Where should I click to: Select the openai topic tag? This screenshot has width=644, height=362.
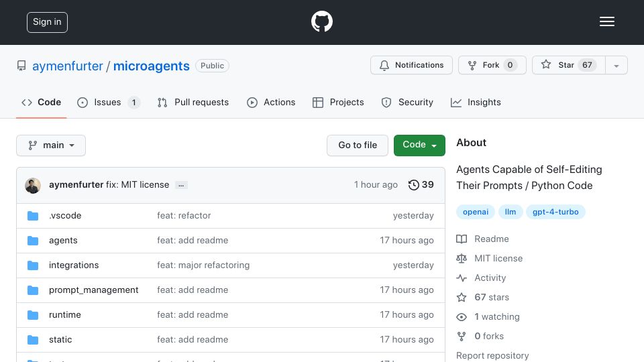coord(476,212)
